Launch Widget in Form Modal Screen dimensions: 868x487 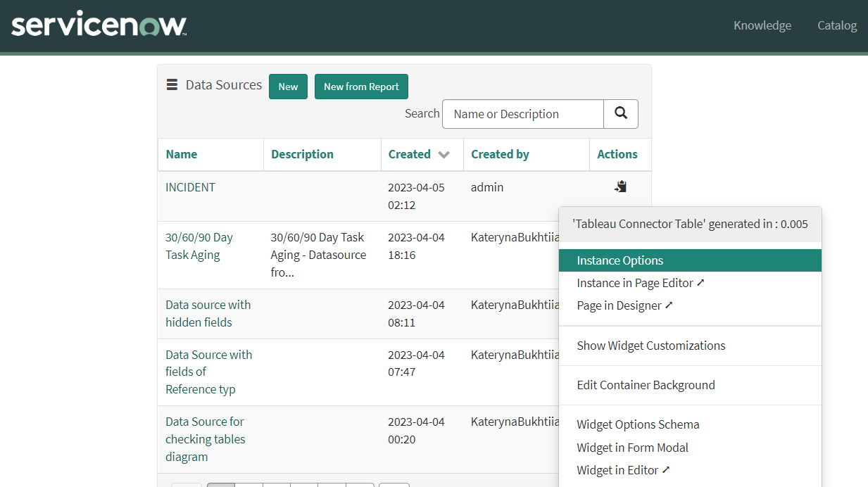tap(632, 448)
